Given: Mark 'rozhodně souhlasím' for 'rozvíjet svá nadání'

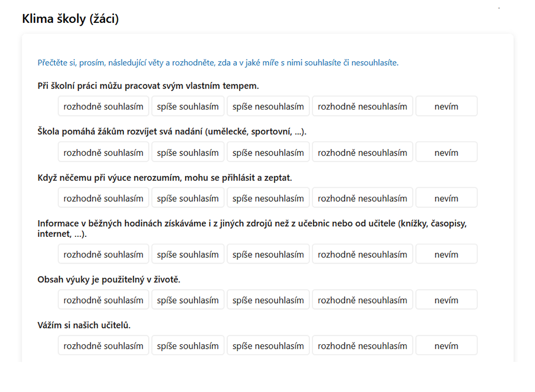Looking at the screenshot, I should pyautogui.click(x=103, y=152).
